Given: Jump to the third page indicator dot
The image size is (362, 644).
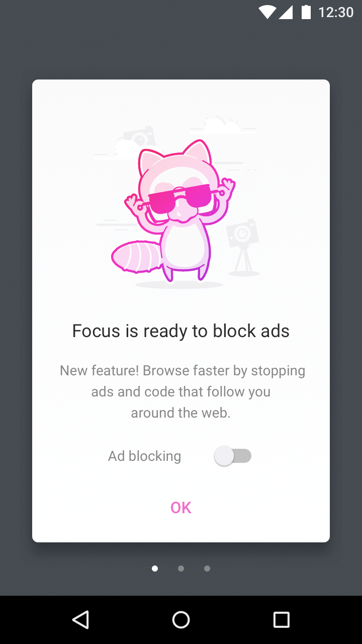Looking at the screenshot, I should [207, 569].
